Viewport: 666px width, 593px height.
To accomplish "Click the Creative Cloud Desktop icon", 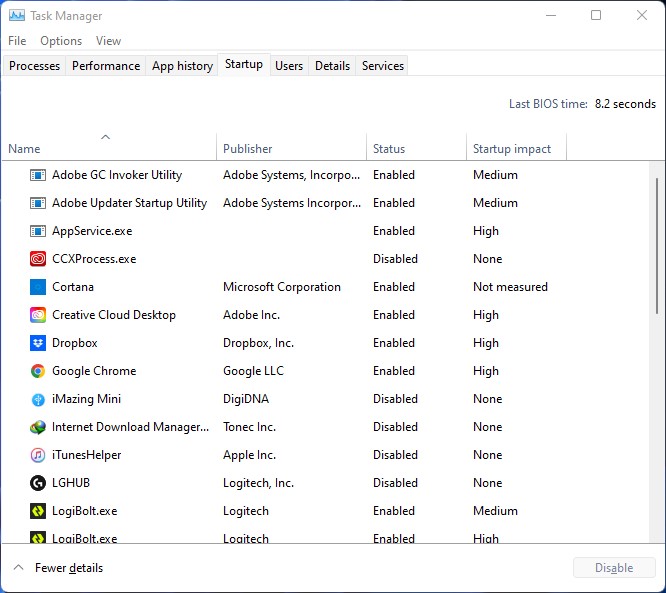I will coord(38,315).
